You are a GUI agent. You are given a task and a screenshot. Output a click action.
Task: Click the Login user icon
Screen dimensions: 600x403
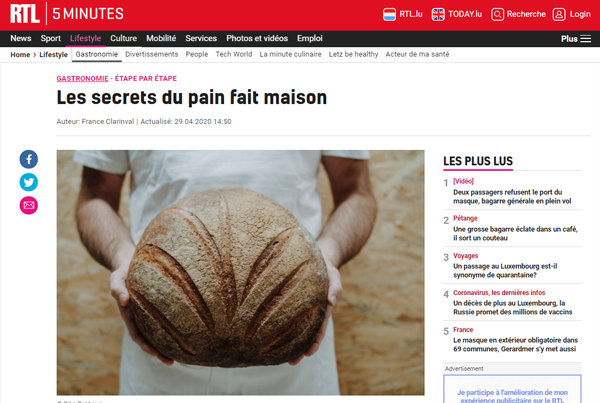click(559, 15)
